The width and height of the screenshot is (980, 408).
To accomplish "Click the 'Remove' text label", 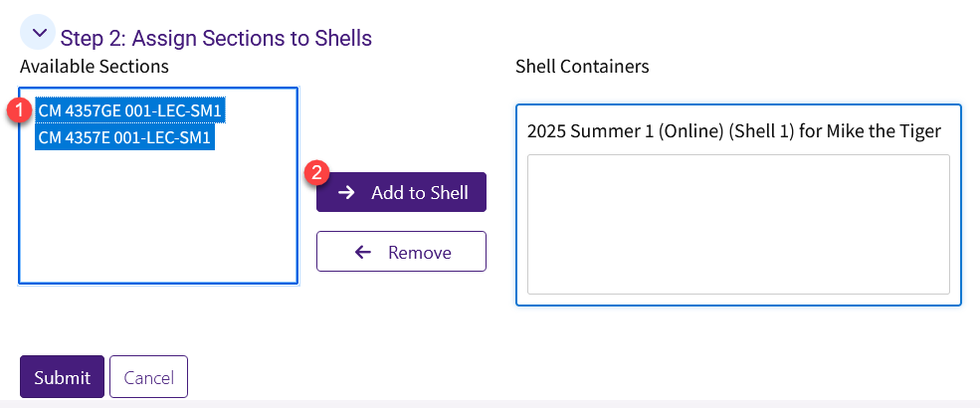I will pos(419,253).
